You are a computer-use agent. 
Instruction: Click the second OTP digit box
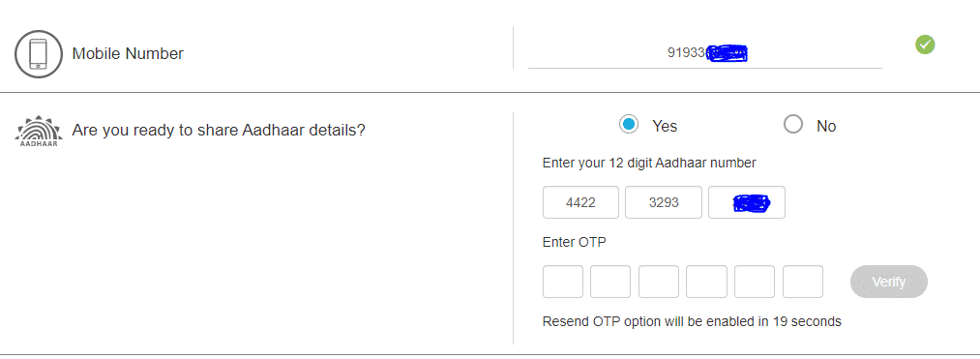[x=610, y=282]
